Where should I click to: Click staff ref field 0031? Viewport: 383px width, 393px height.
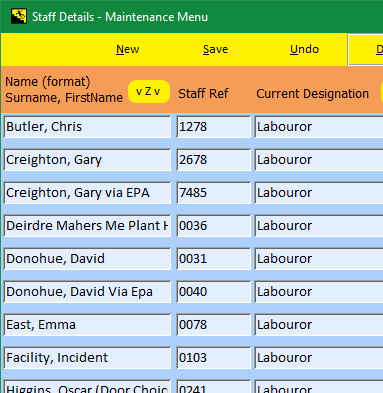(214, 259)
